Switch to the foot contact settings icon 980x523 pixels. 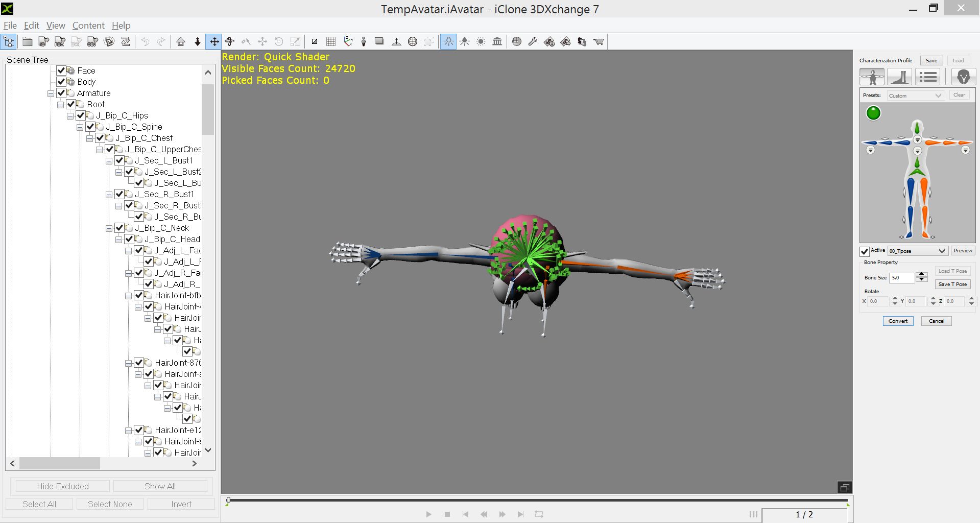coord(899,77)
